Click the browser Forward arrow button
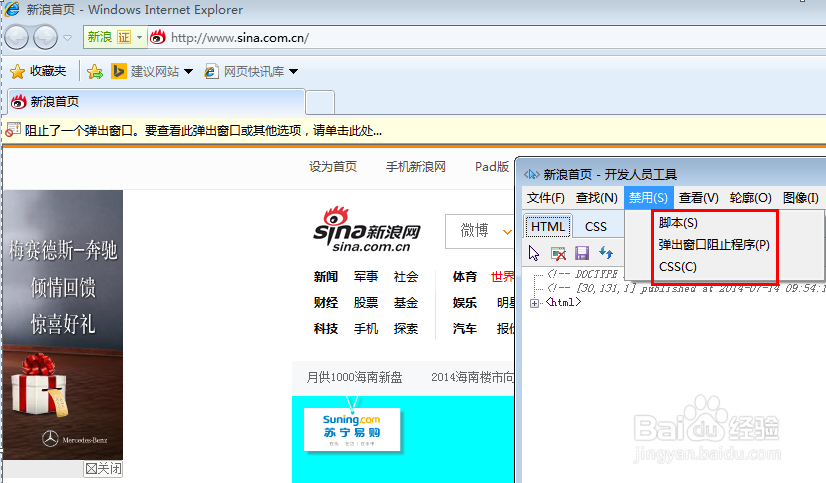826x483 pixels. 45,38
